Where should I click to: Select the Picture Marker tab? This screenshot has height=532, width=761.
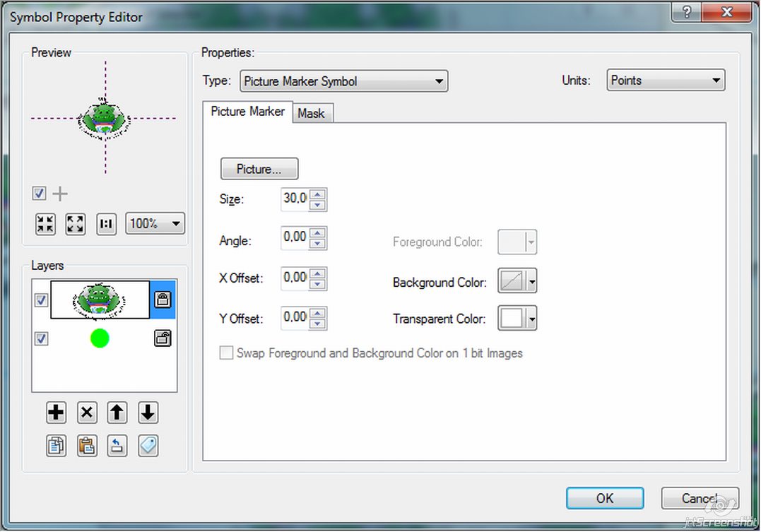pos(247,112)
